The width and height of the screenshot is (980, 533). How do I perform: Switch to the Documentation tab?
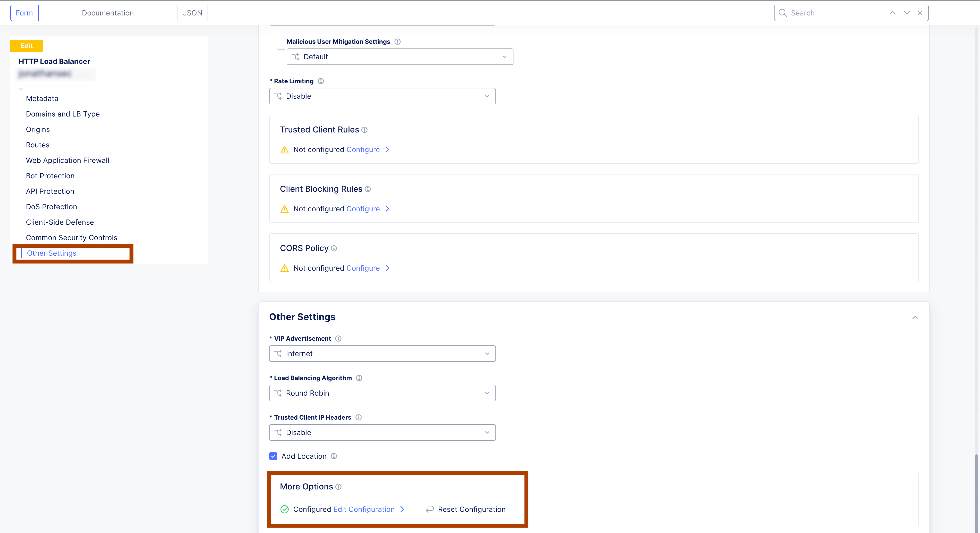(108, 13)
